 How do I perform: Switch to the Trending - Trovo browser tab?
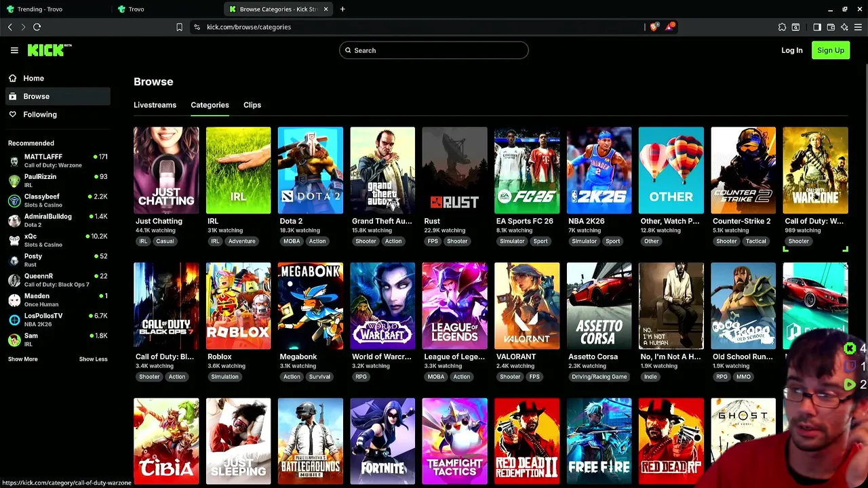(x=56, y=9)
